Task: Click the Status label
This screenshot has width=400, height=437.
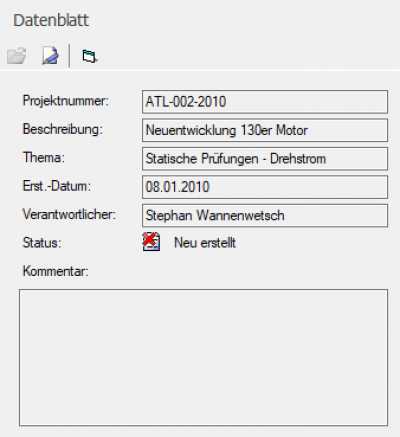Action: [42, 243]
